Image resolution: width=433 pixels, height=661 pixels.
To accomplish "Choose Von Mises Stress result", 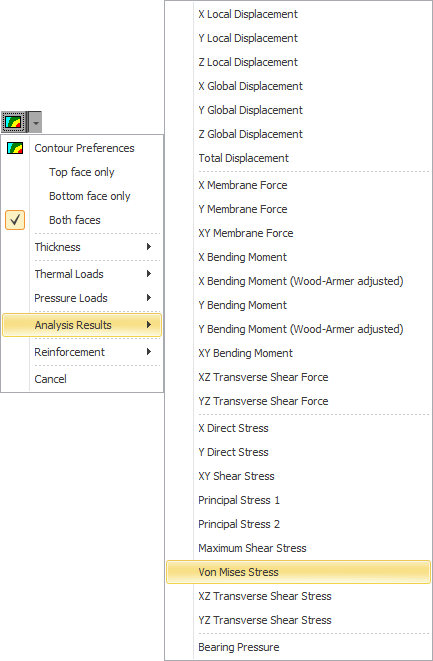I will tap(298, 572).
